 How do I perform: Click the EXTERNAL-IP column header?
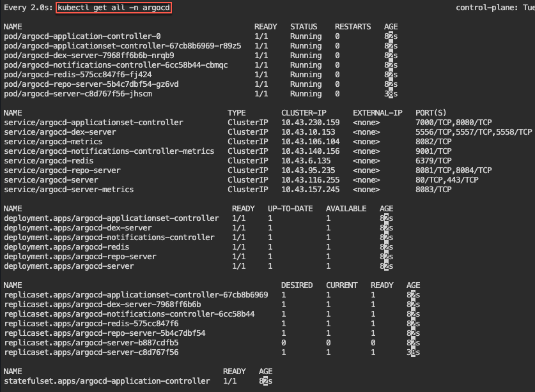(x=377, y=113)
